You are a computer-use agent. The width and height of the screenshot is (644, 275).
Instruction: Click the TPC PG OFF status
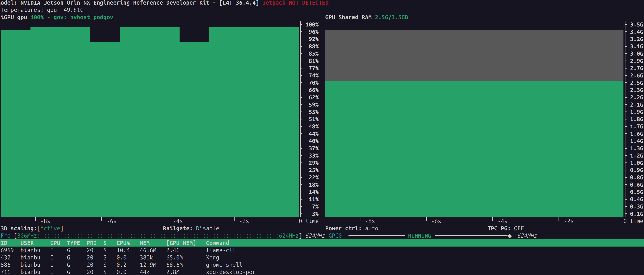(x=519, y=228)
